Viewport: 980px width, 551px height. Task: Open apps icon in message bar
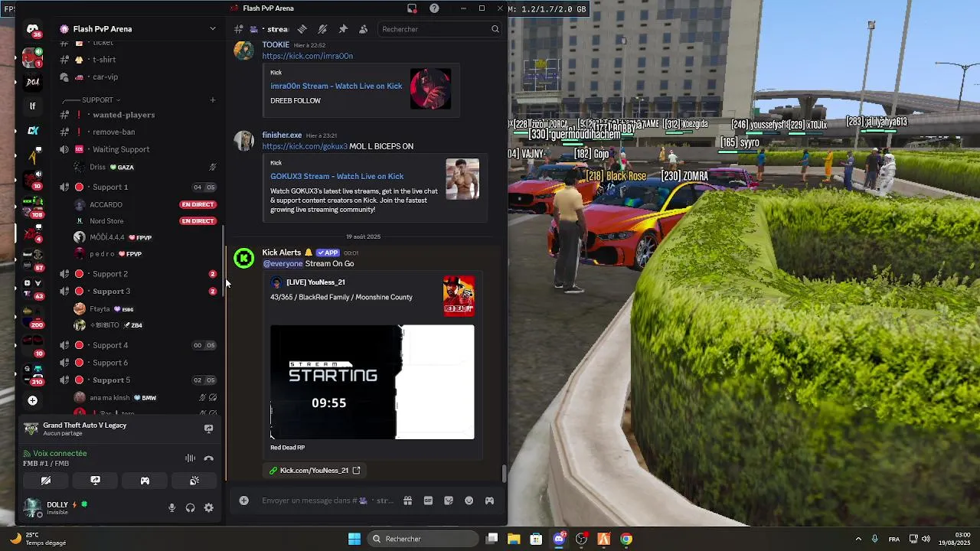pos(489,500)
